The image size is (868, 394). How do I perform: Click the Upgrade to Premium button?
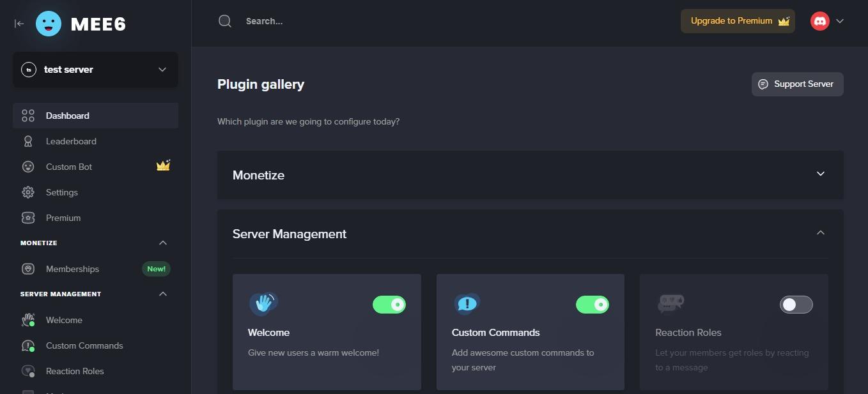click(x=738, y=21)
